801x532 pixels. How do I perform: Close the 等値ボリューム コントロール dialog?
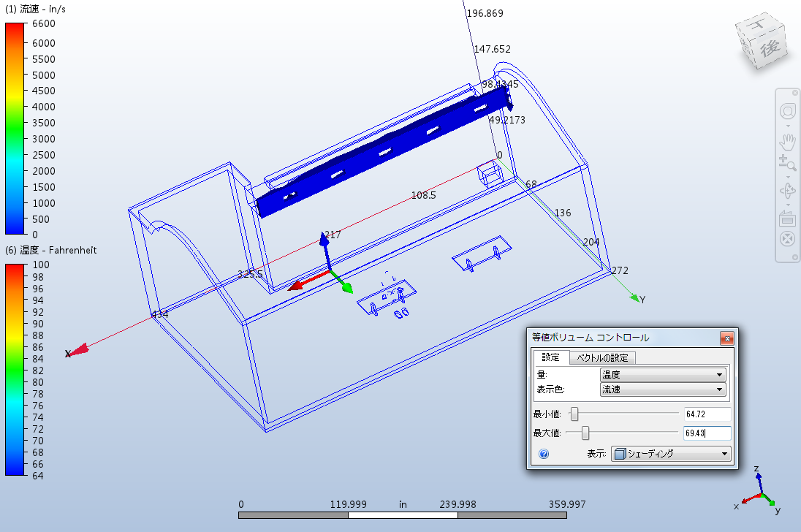(726, 338)
